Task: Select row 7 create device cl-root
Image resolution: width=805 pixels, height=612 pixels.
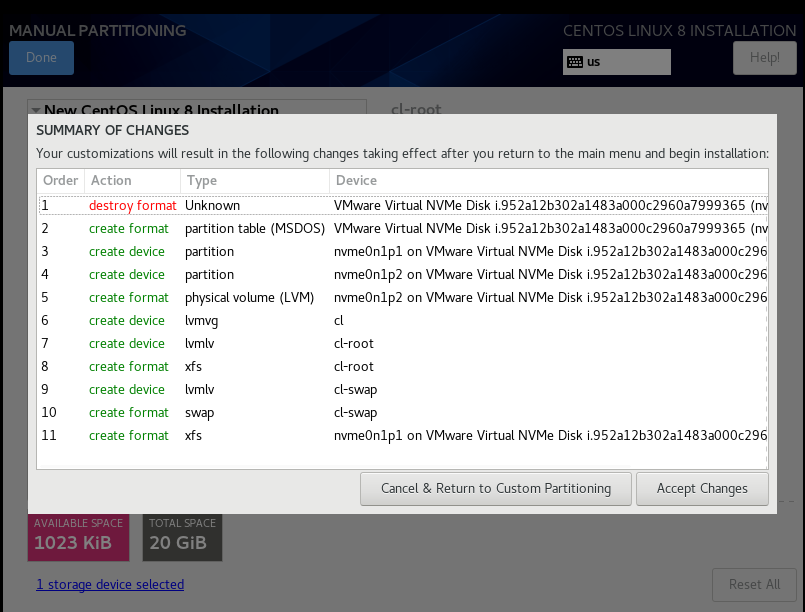Action: (x=402, y=343)
